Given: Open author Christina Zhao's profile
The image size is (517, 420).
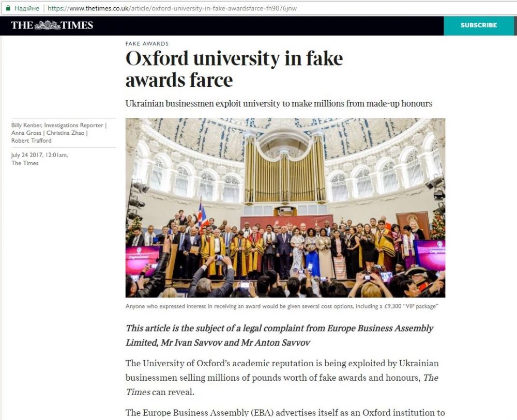Looking at the screenshot, I should [x=65, y=133].
